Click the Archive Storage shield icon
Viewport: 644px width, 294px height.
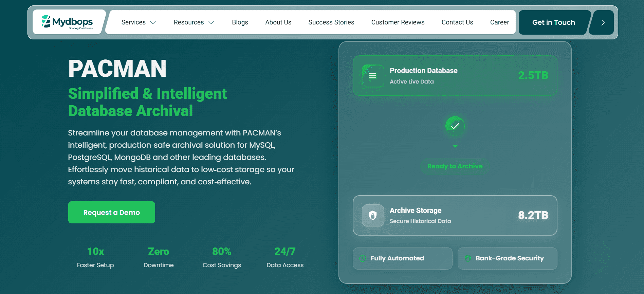pyautogui.click(x=373, y=215)
